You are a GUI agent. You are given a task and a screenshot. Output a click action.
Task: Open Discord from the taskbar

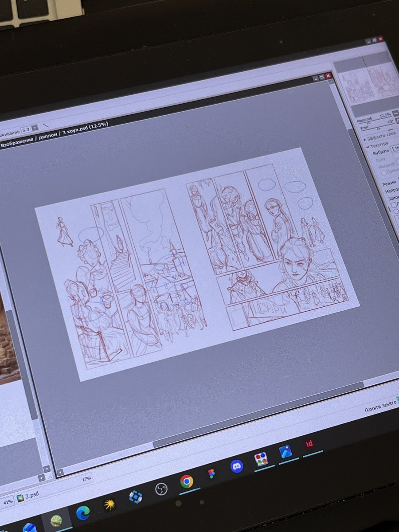pos(237,466)
